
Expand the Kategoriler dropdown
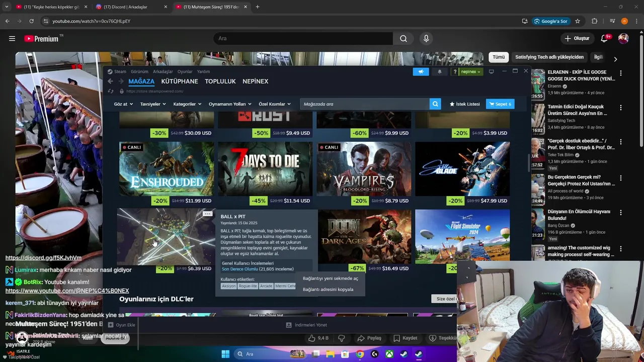pos(187,104)
